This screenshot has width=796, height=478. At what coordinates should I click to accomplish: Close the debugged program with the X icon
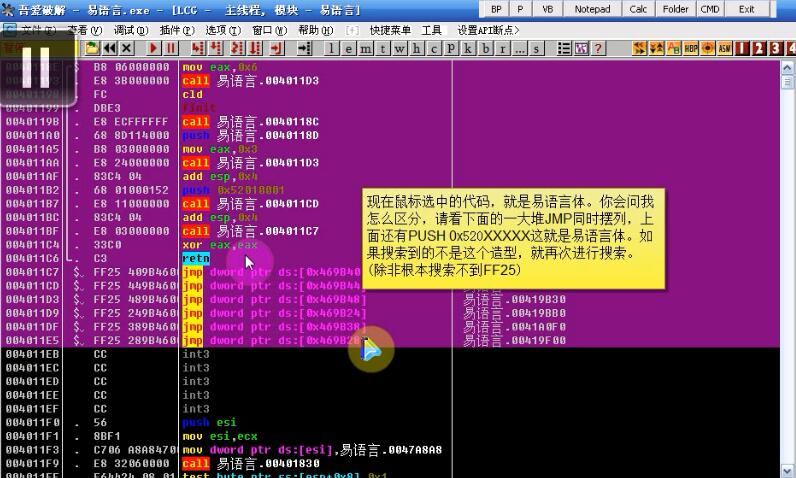pos(127,48)
